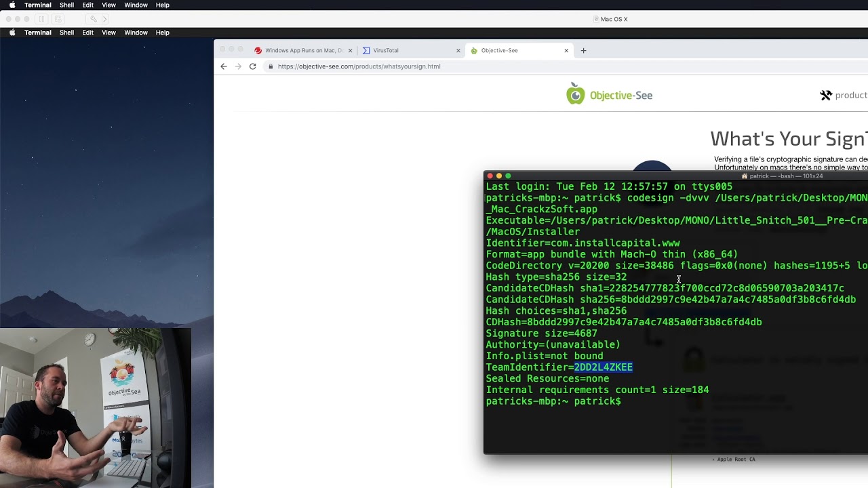Screen dimensions: 868x488
Task: Click the 'Identifier=com.installcapital.www' line
Action: (x=583, y=243)
